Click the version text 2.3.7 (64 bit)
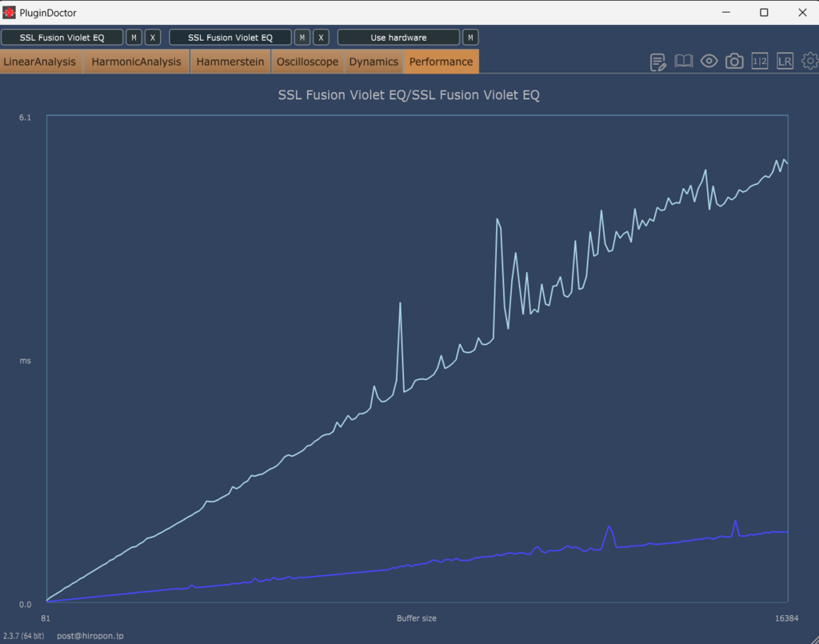Image resolution: width=819 pixels, height=644 pixels. coord(23,636)
